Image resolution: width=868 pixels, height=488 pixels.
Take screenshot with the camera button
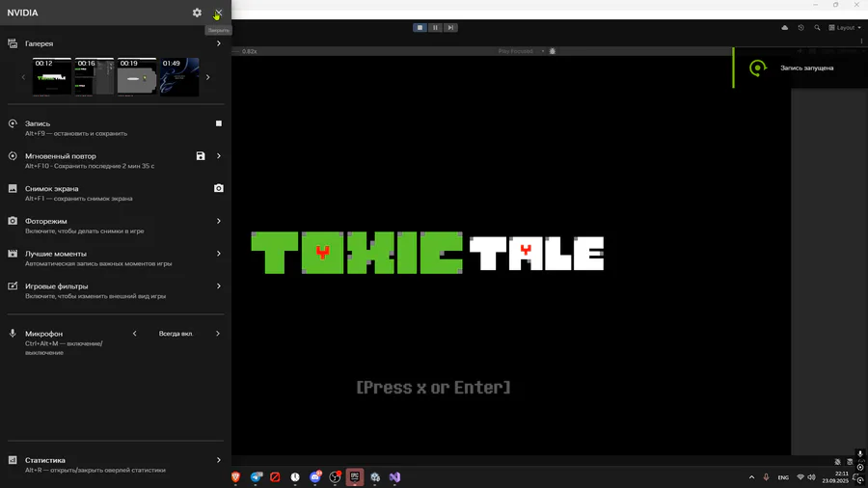pos(219,188)
